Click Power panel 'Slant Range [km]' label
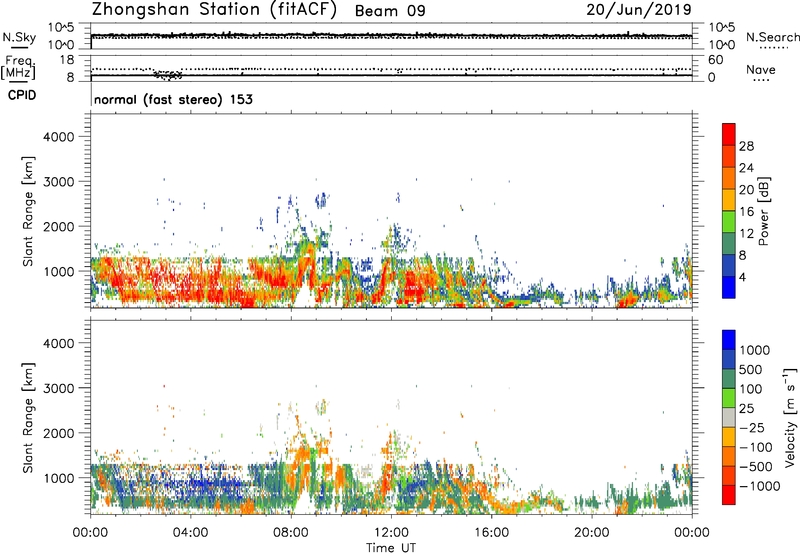 (28, 211)
